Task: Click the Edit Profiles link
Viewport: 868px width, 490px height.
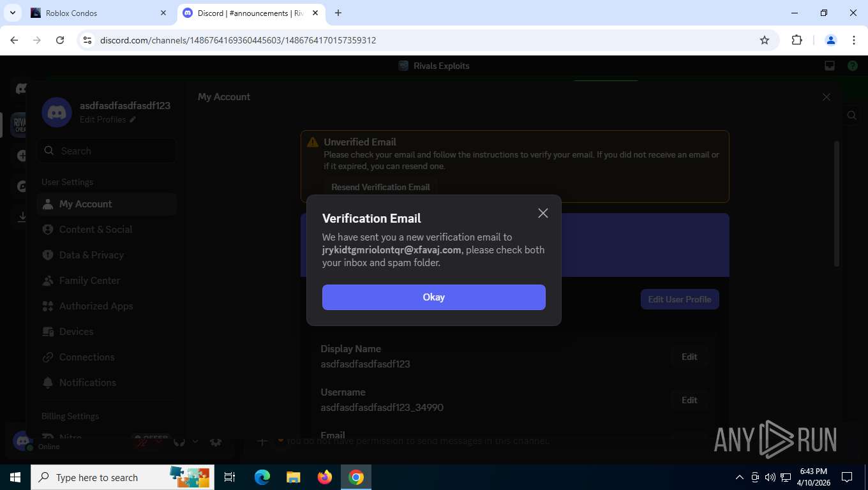Action: (x=107, y=120)
